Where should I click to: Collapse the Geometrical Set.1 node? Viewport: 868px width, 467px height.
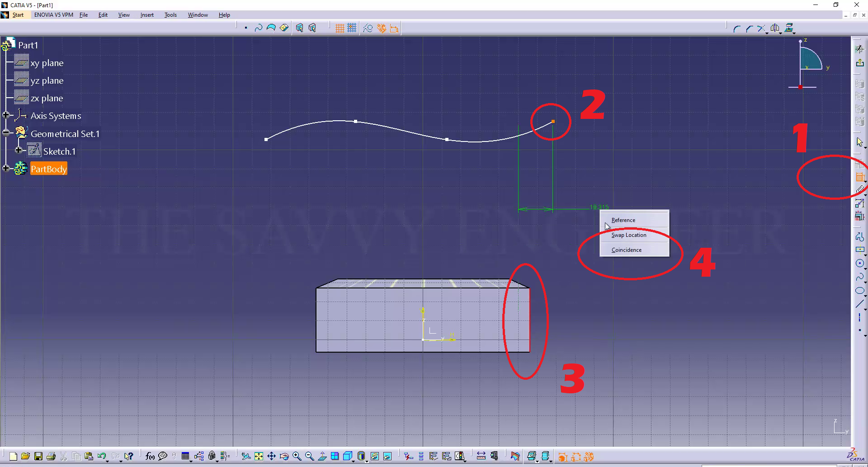[6, 132]
